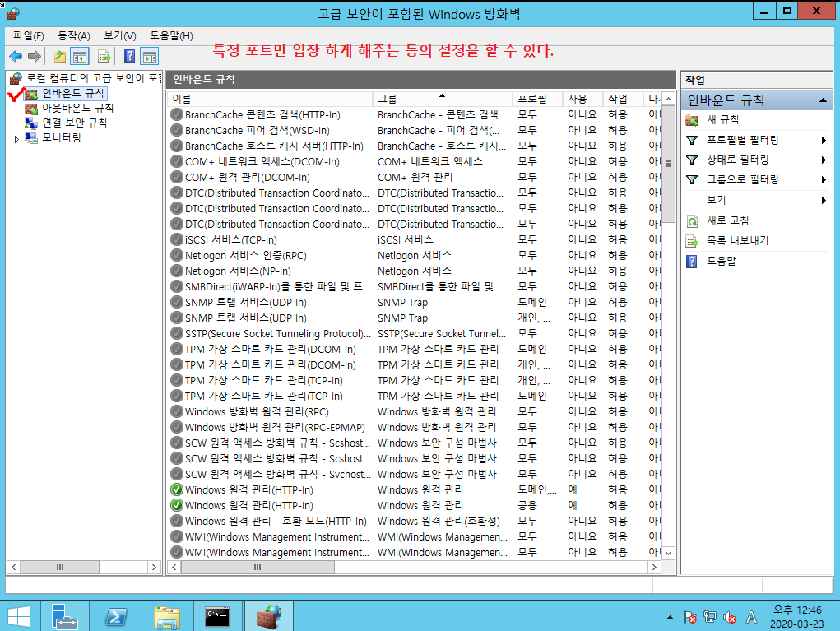Sort by the 사용 column header
The image size is (840, 631).
582,99
